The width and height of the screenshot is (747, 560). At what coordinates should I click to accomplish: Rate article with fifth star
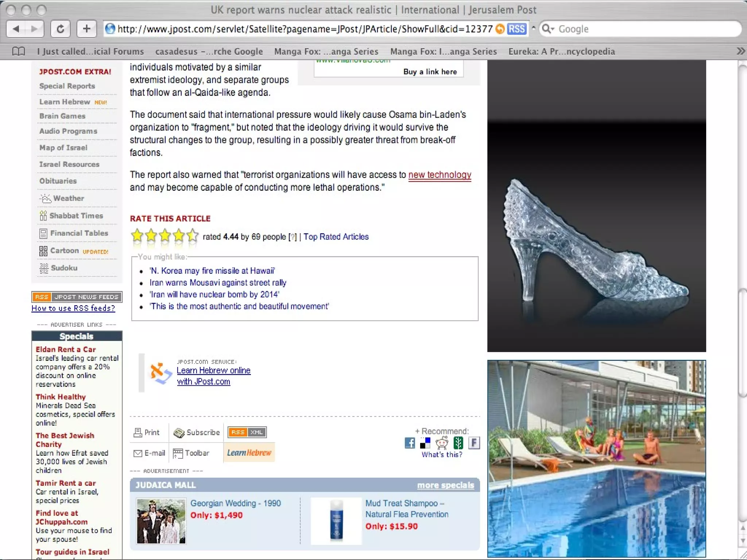[193, 236]
